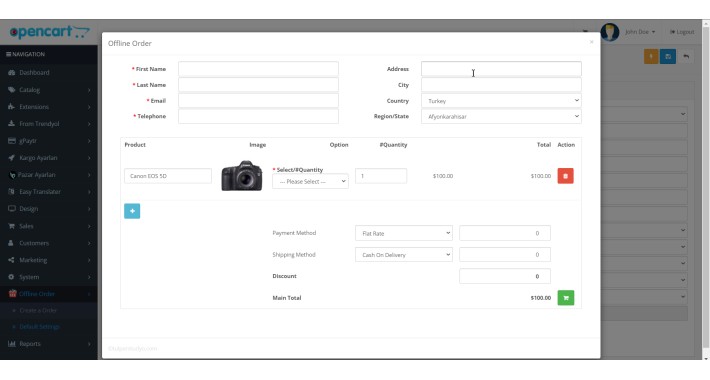This screenshot has height=380, width=710.
Task: Open Default Settings submenu link
Action: tap(39, 327)
